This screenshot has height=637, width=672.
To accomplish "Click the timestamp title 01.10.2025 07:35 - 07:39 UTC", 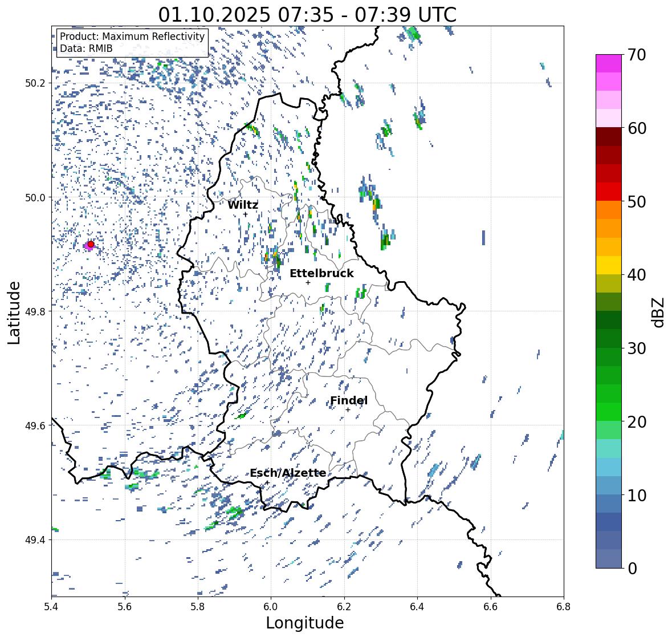I will click(x=307, y=15).
